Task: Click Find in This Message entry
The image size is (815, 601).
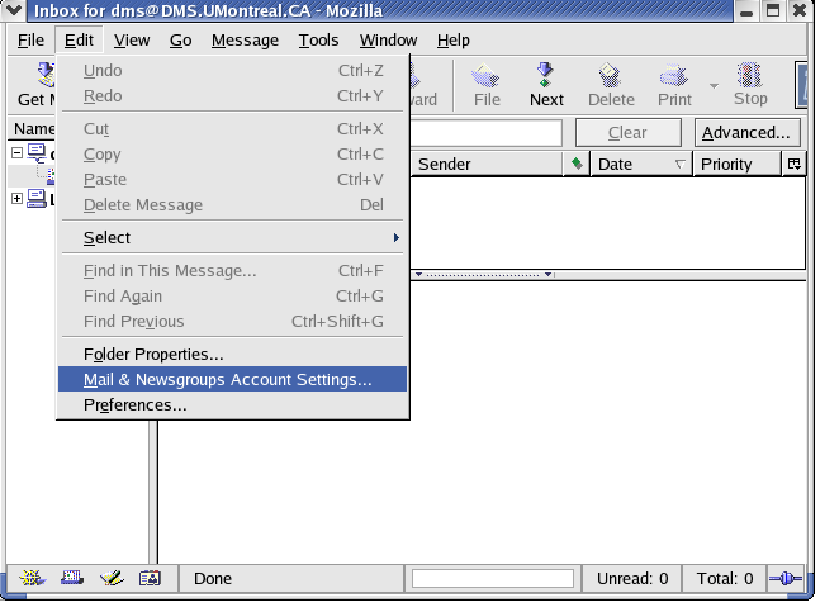Action: (x=233, y=270)
